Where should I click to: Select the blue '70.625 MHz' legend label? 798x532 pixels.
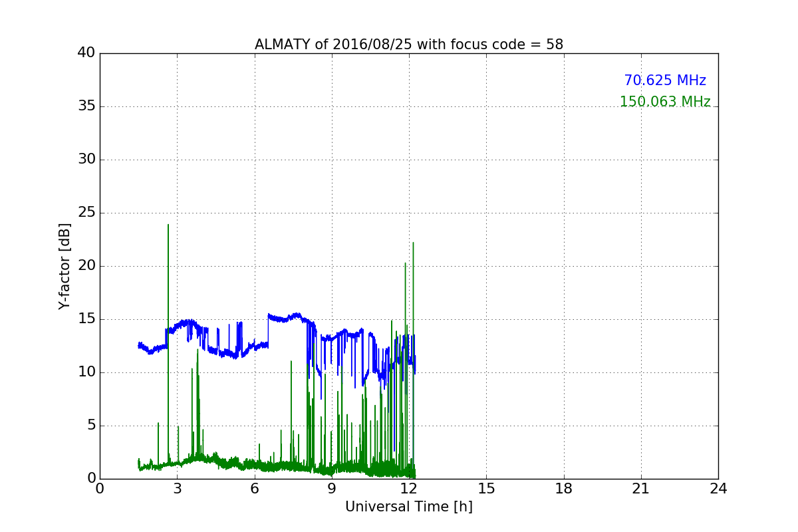pyautogui.click(x=665, y=80)
